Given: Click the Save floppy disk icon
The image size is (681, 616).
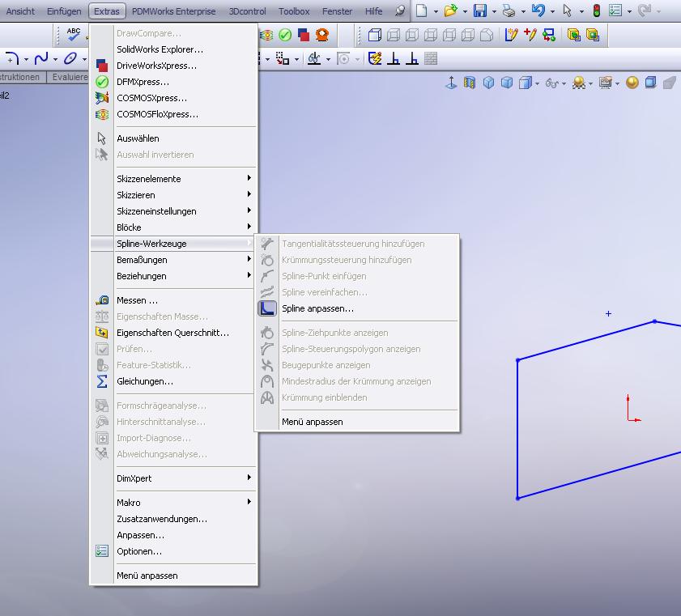Looking at the screenshot, I should (480, 11).
